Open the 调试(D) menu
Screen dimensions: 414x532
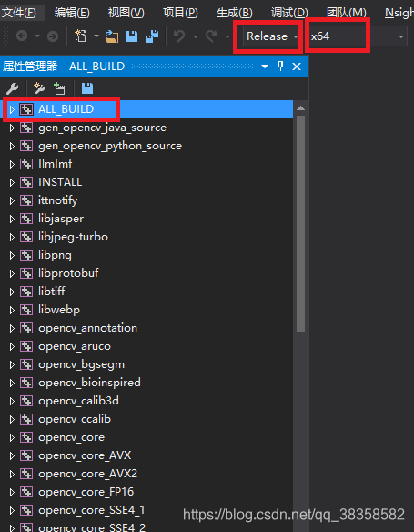click(289, 13)
